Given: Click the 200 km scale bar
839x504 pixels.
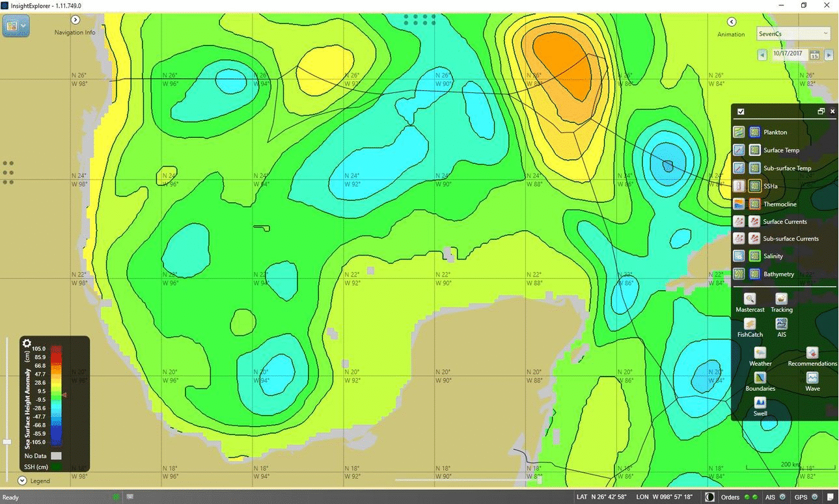Looking at the screenshot, I should click(x=790, y=466).
